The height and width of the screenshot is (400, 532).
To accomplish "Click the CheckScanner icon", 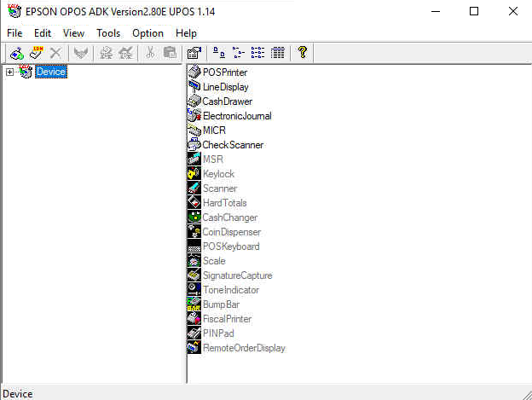I will (x=194, y=145).
